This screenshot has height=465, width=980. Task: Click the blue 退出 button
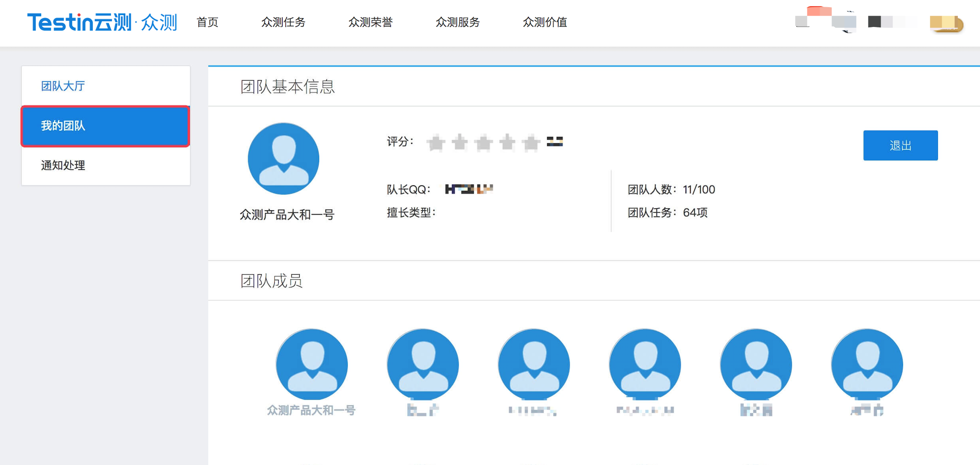[900, 145]
